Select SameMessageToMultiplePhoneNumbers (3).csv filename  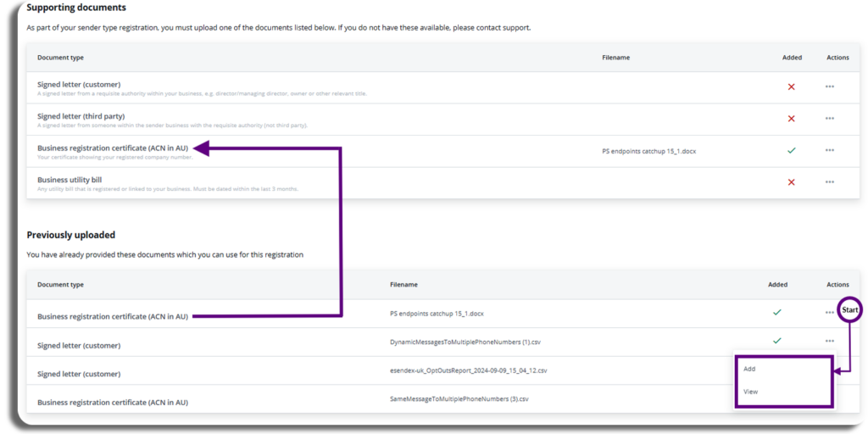(459, 398)
